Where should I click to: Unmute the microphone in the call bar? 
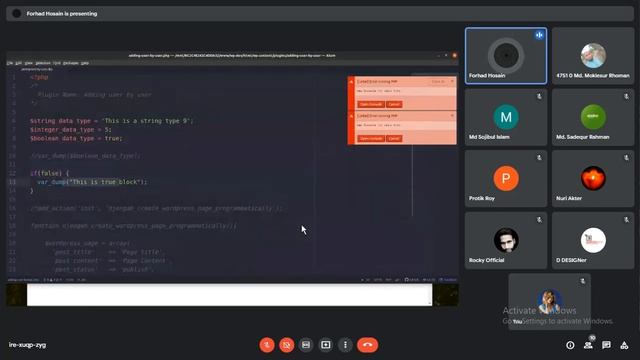click(267, 345)
